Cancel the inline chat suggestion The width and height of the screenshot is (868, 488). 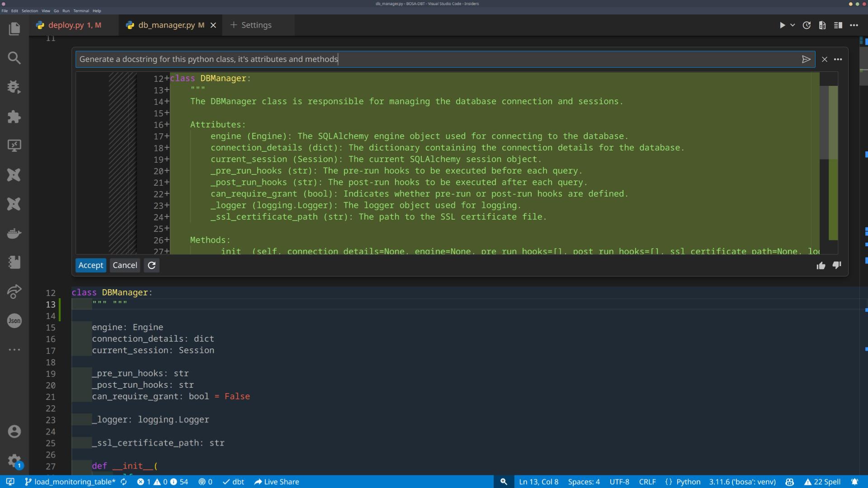[x=125, y=266]
